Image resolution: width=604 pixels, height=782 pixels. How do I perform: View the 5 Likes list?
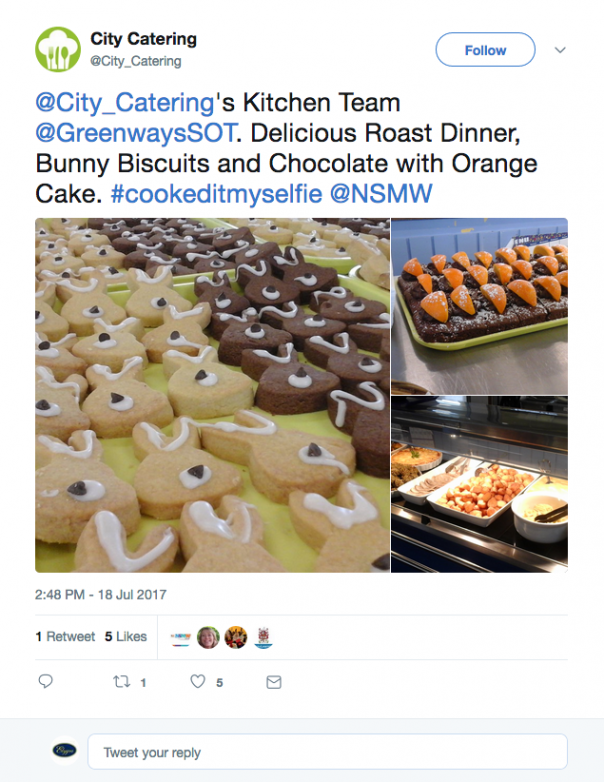click(x=125, y=636)
